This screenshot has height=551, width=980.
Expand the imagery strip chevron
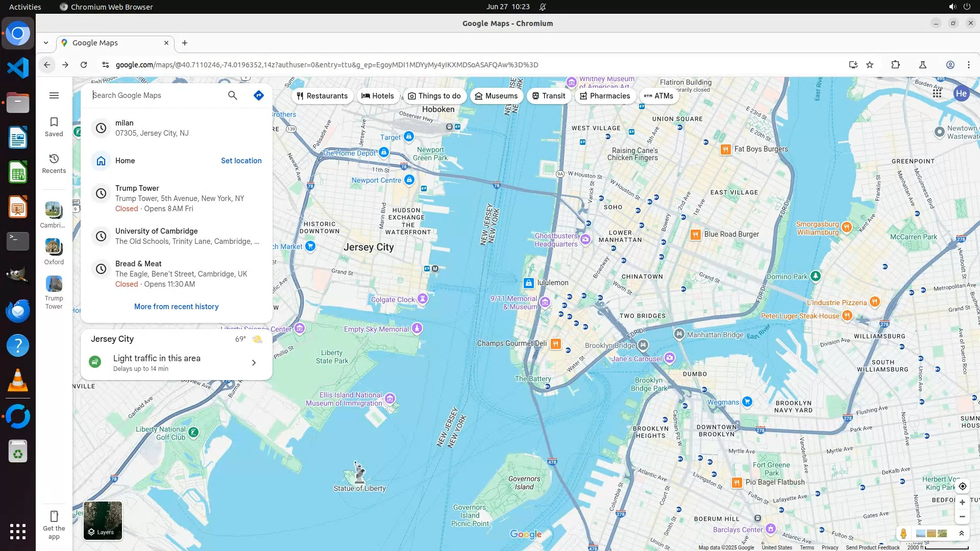[962, 534]
